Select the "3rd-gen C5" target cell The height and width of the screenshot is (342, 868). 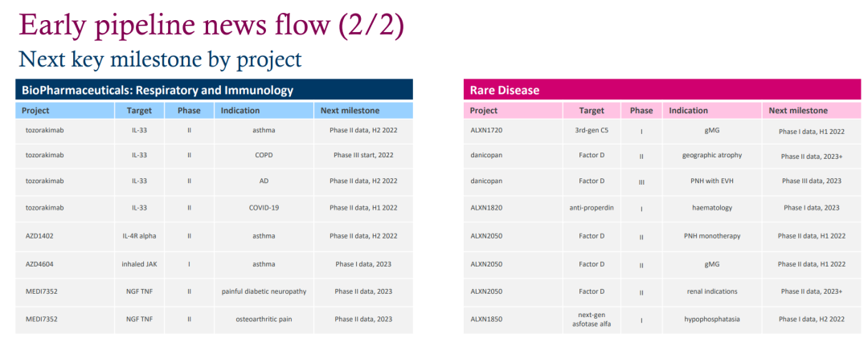click(592, 132)
